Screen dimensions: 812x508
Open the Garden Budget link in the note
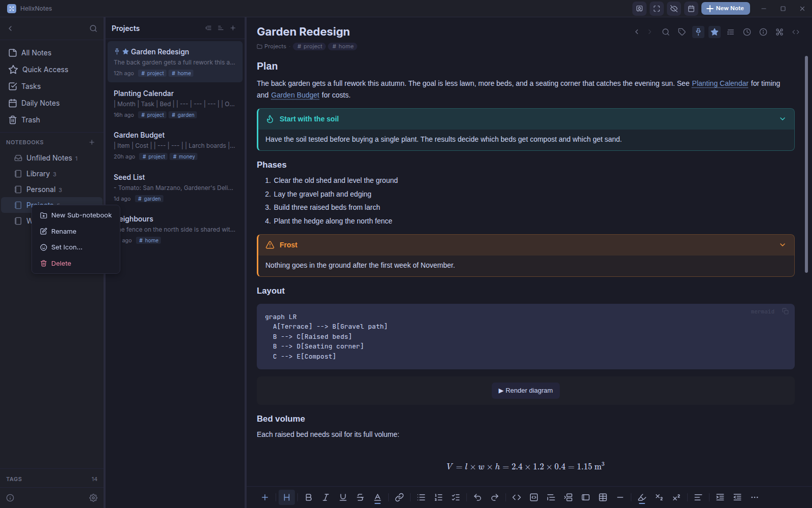click(295, 95)
